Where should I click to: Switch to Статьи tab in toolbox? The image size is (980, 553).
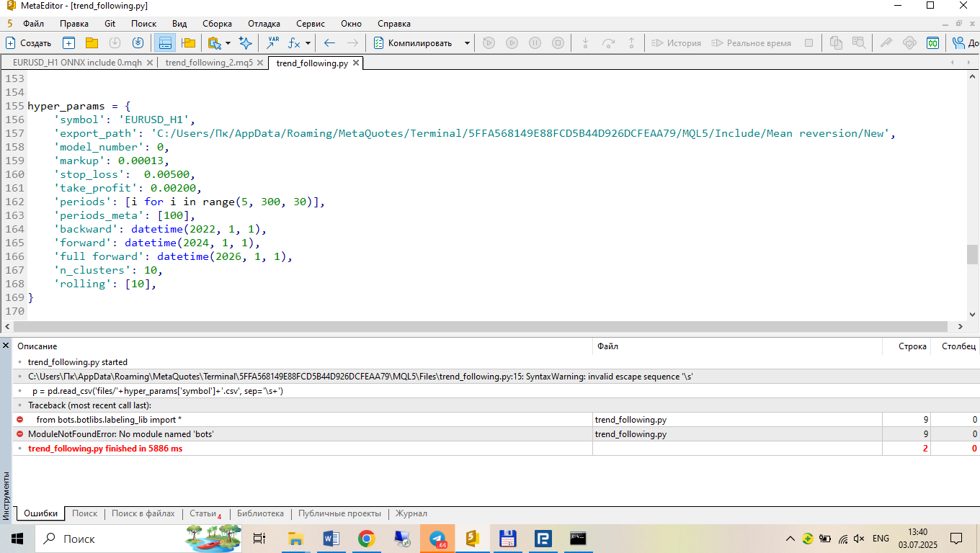[x=205, y=513]
